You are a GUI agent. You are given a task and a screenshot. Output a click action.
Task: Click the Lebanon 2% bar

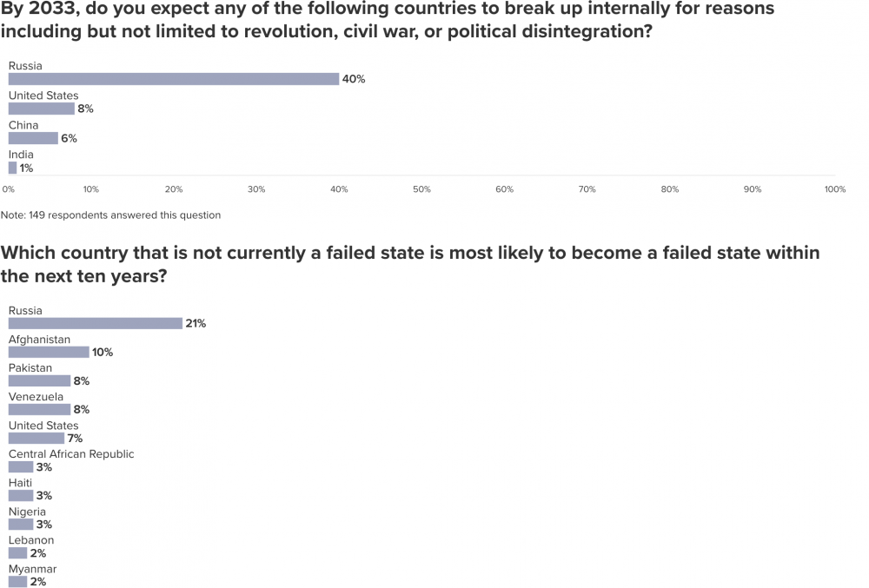pos(17,552)
